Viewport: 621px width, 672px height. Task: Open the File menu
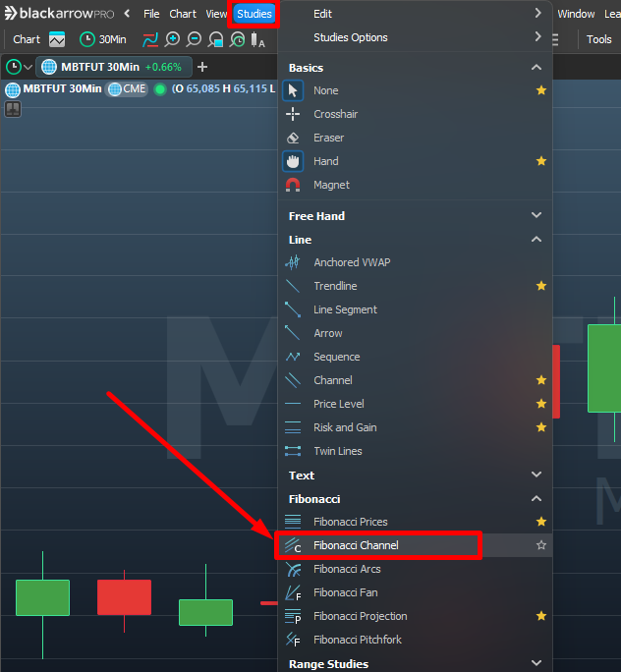(151, 14)
